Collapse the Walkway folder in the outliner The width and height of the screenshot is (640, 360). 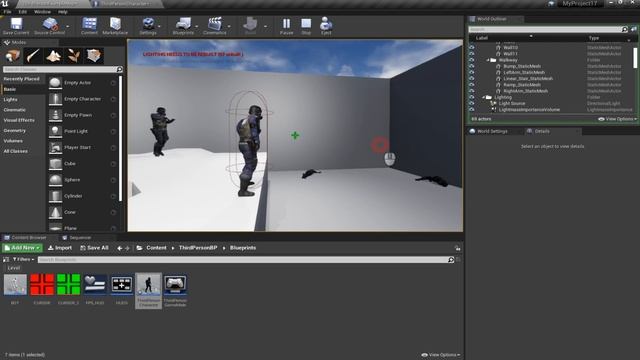tap(487, 60)
